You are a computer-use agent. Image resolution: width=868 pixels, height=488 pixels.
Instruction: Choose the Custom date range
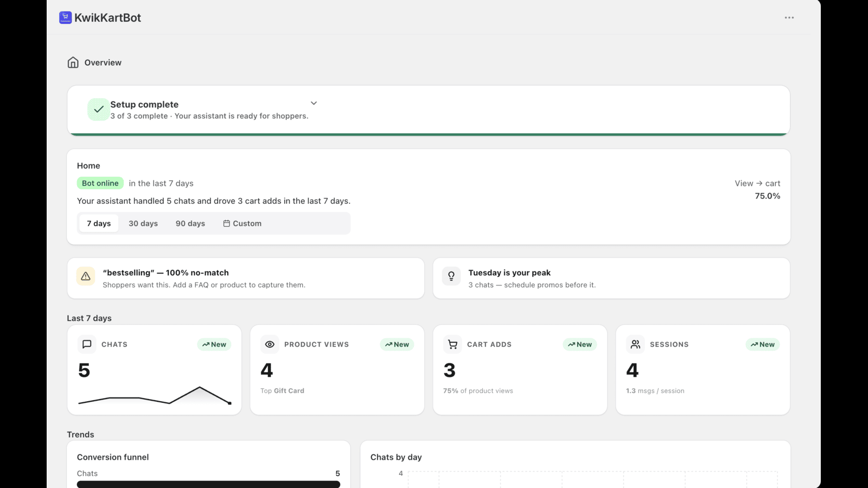click(x=242, y=223)
